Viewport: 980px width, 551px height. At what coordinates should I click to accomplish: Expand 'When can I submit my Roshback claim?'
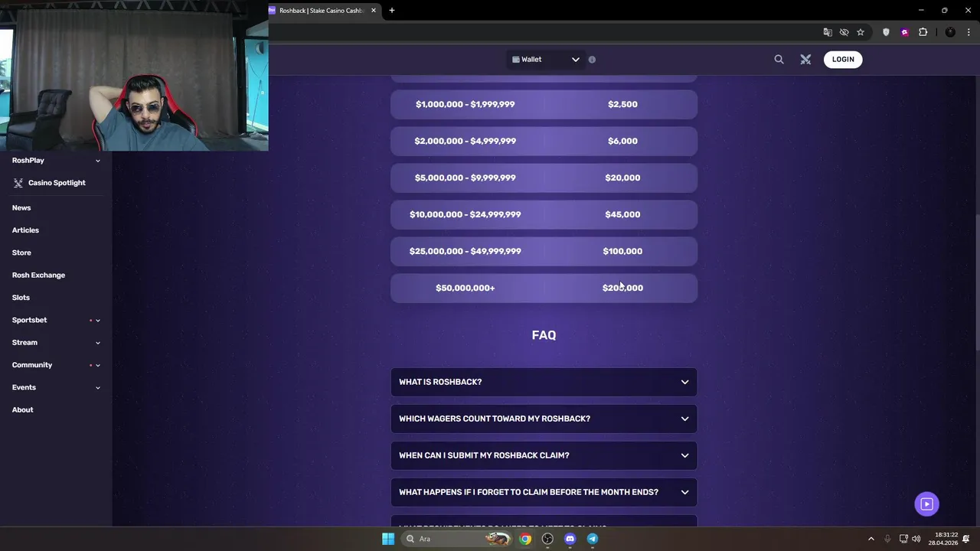[x=544, y=455]
